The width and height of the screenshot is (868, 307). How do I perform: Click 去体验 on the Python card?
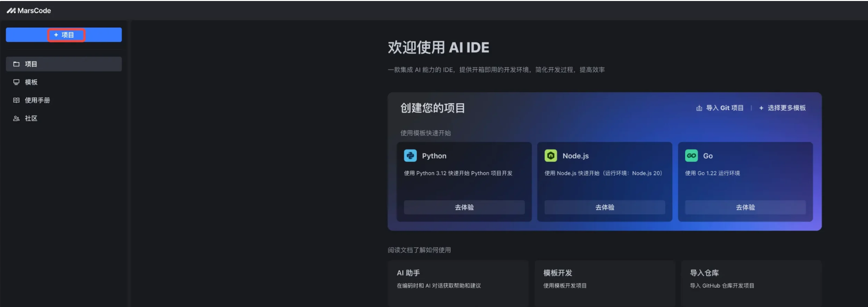[x=464, y=207]
